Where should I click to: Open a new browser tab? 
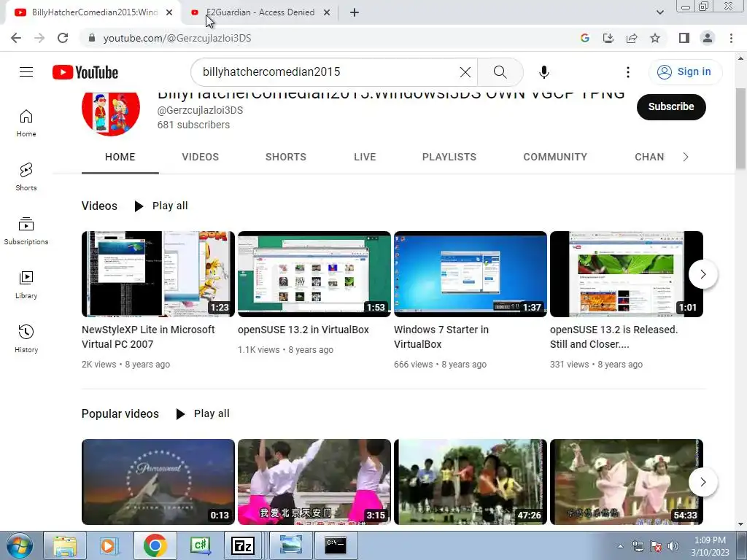354,13
